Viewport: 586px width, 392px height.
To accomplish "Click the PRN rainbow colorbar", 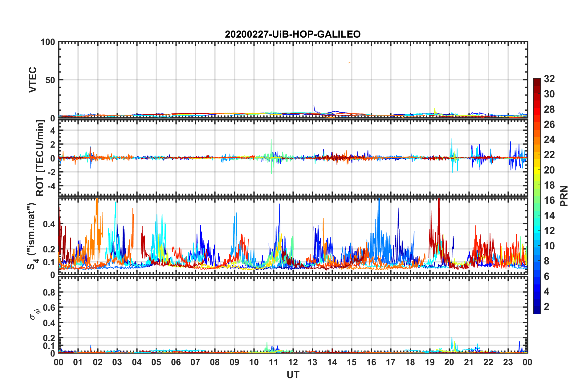I will pos(537,196).
